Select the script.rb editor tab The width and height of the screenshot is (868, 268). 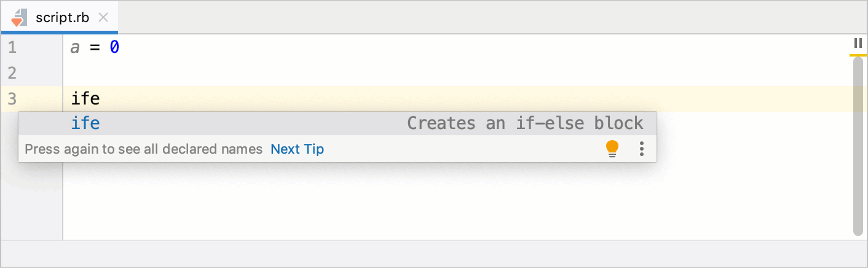62,17
